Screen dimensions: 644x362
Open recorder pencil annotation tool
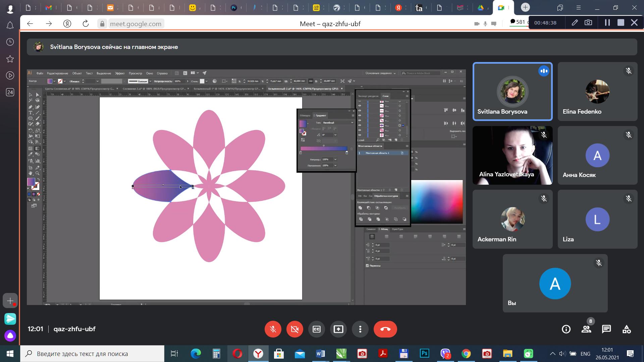(x=575, y=22)
